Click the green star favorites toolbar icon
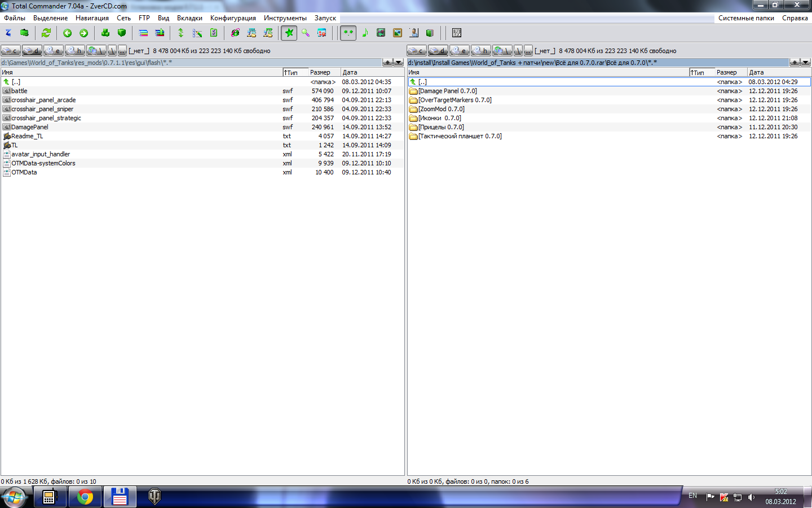Viewport: 812px width, 508px height. (289, 33)
